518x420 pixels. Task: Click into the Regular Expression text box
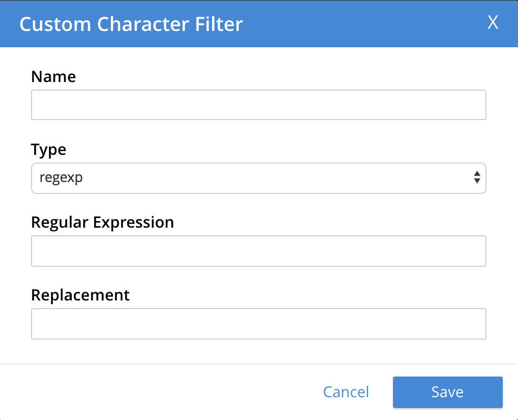258,251
